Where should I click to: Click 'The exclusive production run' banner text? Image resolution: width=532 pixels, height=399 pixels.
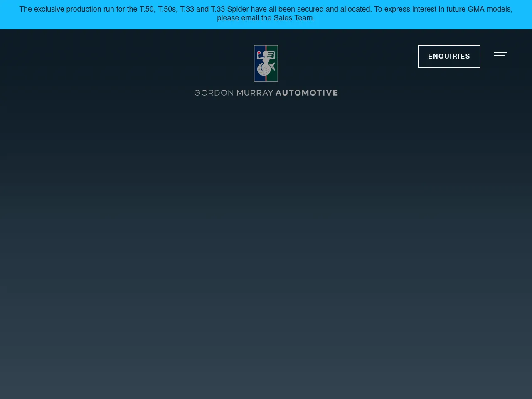tap(66, 9)
